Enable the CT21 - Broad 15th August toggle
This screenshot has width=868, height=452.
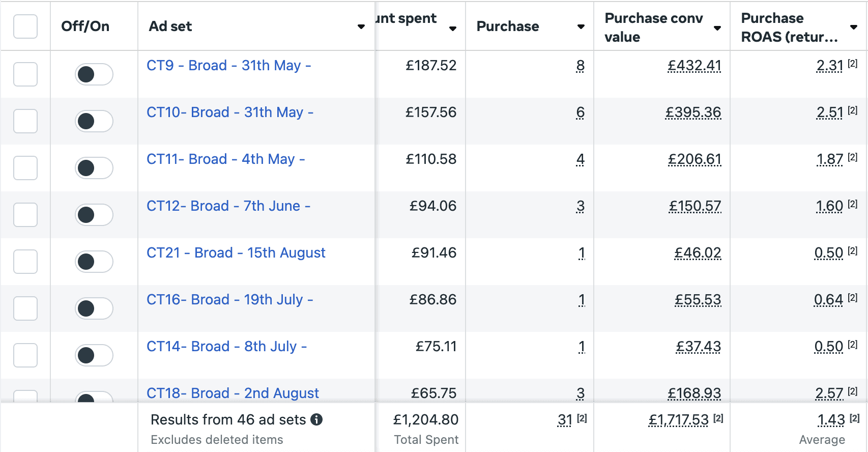(x=94, y=262)
